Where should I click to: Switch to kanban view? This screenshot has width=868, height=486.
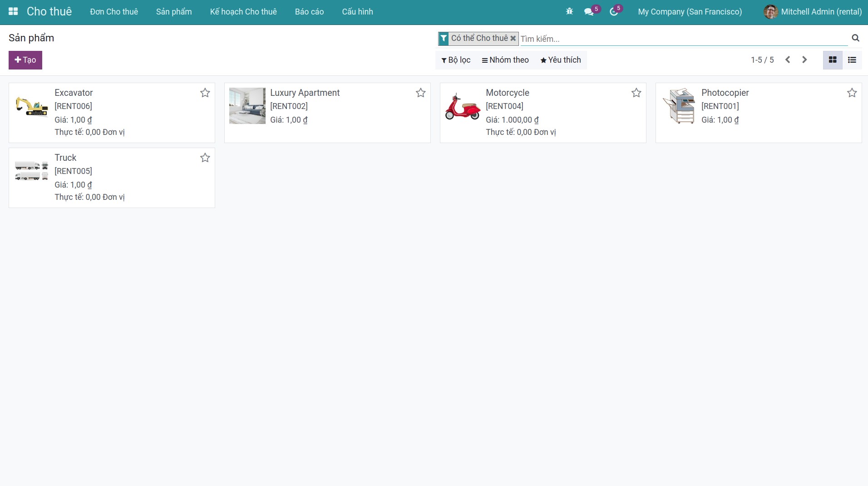pyautogui.click(x=833, y=60)
